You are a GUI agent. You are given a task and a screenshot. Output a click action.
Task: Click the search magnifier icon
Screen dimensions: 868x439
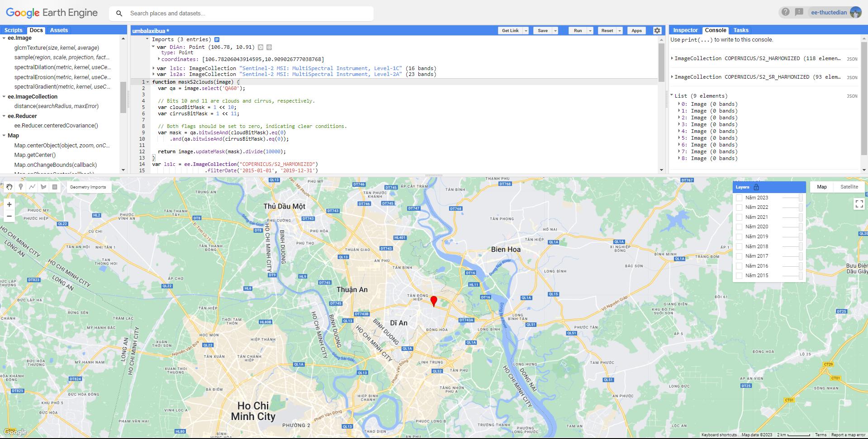(x=119, y=14)
